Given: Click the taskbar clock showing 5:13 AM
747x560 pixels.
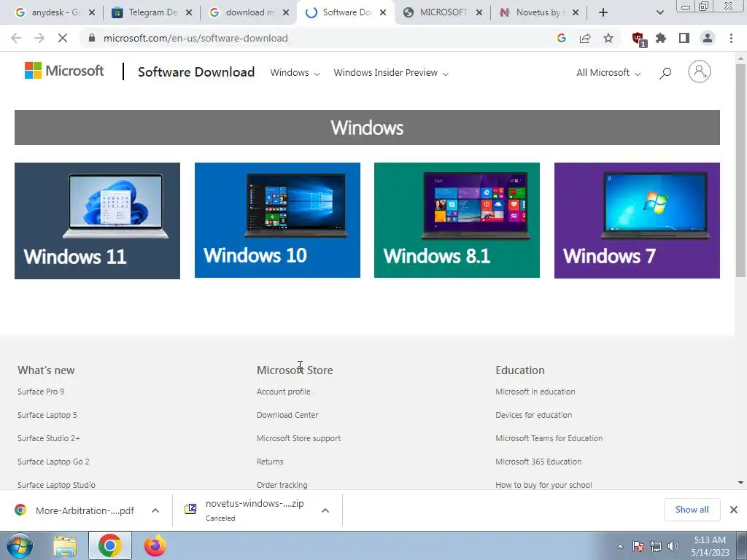Looking at the screenshot, I should [710, 545].
